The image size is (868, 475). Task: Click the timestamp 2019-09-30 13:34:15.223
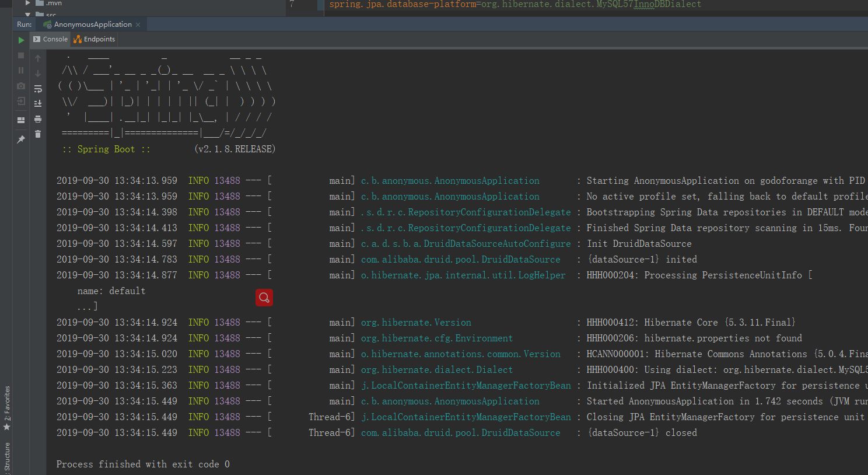point(117,370)
